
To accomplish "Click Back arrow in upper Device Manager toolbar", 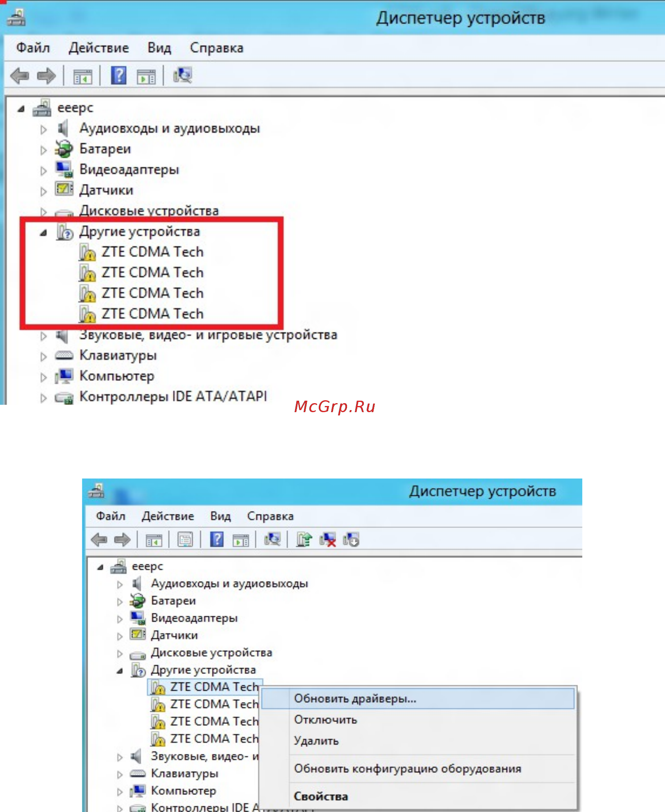I will point(20,76).
